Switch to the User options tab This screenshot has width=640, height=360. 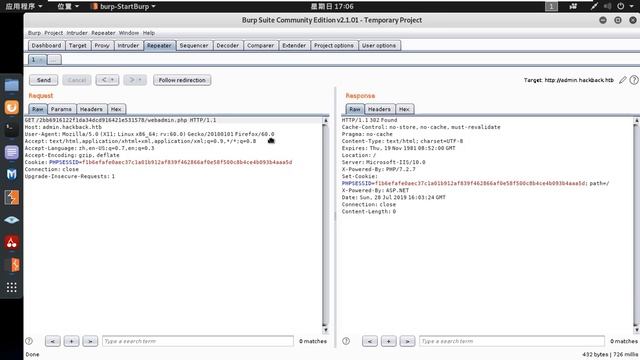pyautogui.click(x=379, y=45)
